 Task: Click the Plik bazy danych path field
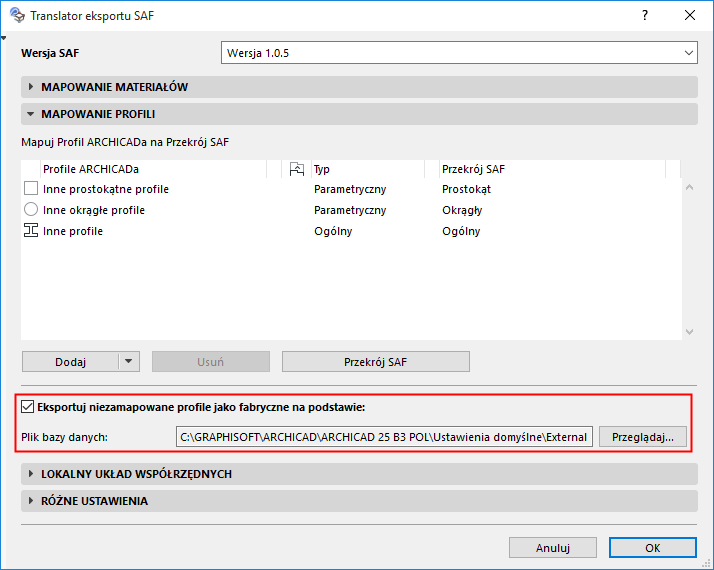[x=384, y=437]
